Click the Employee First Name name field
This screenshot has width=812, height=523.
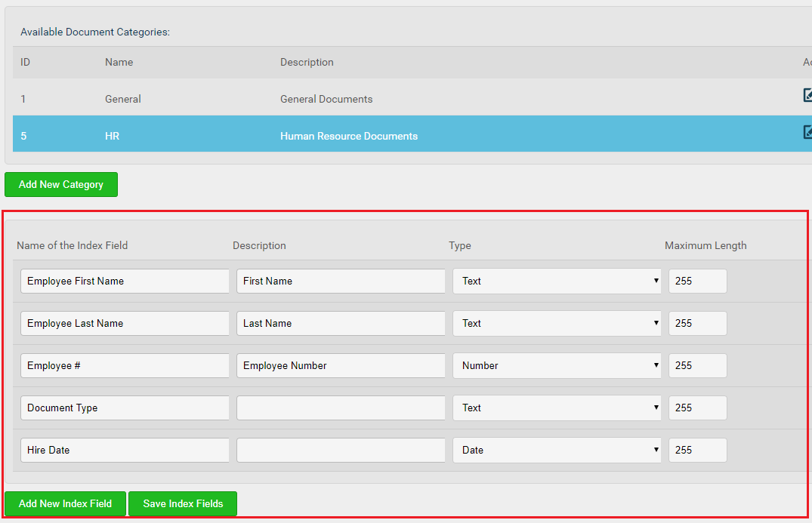pyautogui.click(x=125, y=281)
